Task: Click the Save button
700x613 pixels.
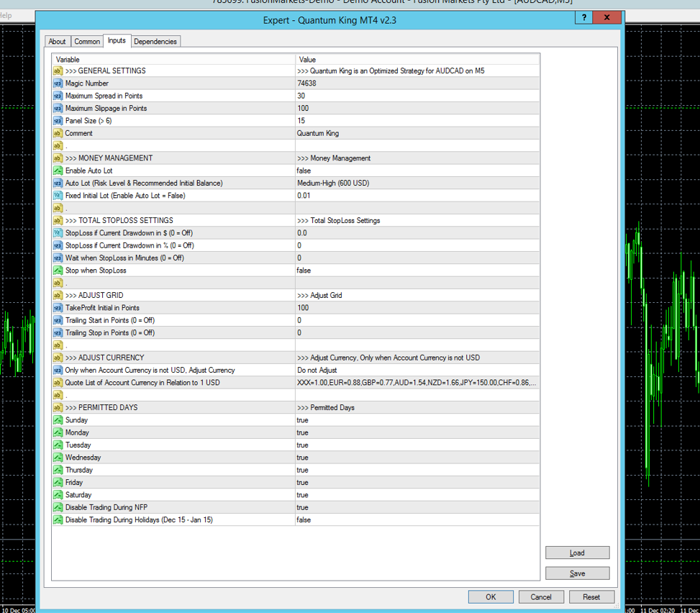Action: point(577,573)
